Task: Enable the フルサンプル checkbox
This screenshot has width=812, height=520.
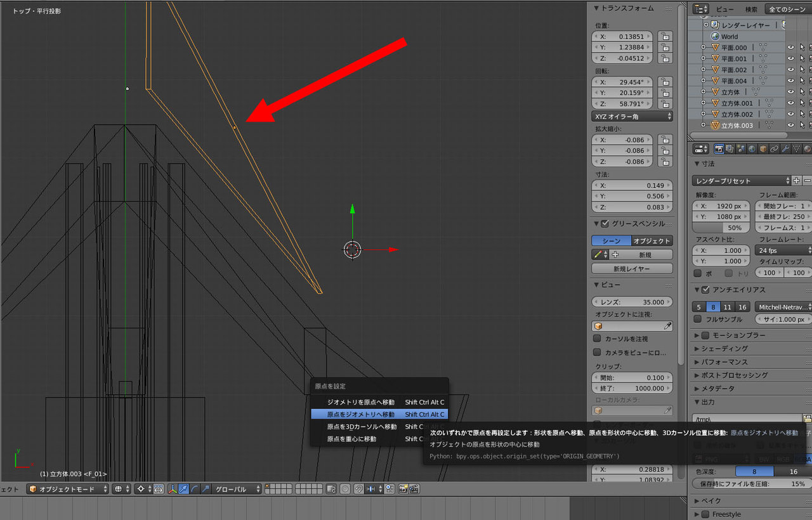Action: pyautogui.click(x=698, y=319)
